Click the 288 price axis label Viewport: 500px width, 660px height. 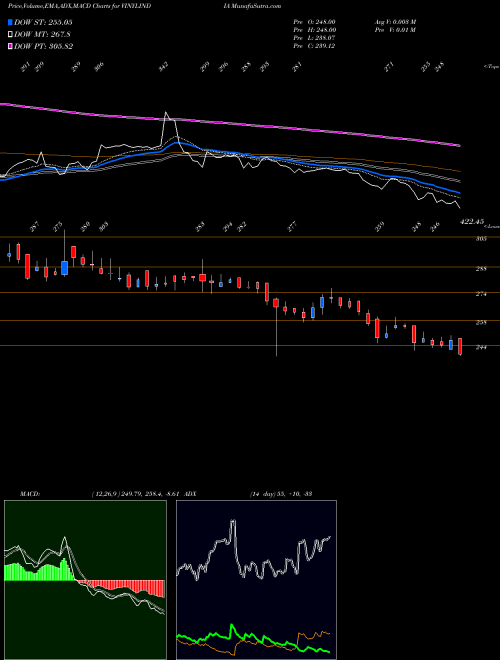coord(481,269)
